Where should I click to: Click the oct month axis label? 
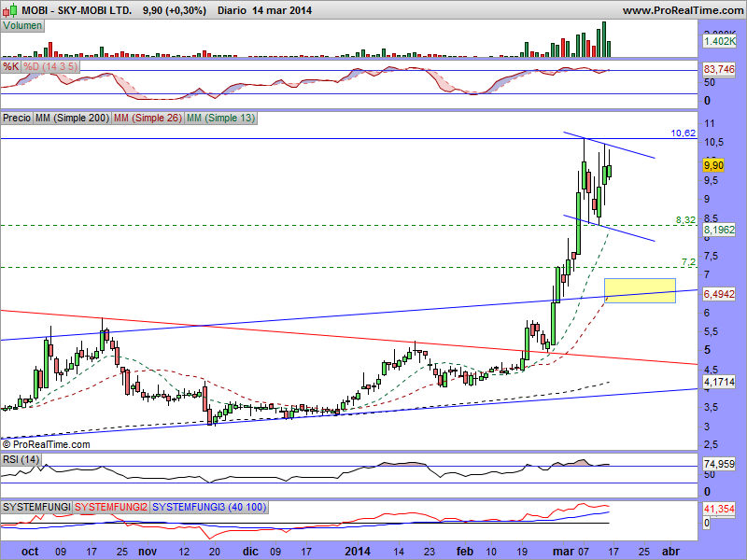coord(30,552)
